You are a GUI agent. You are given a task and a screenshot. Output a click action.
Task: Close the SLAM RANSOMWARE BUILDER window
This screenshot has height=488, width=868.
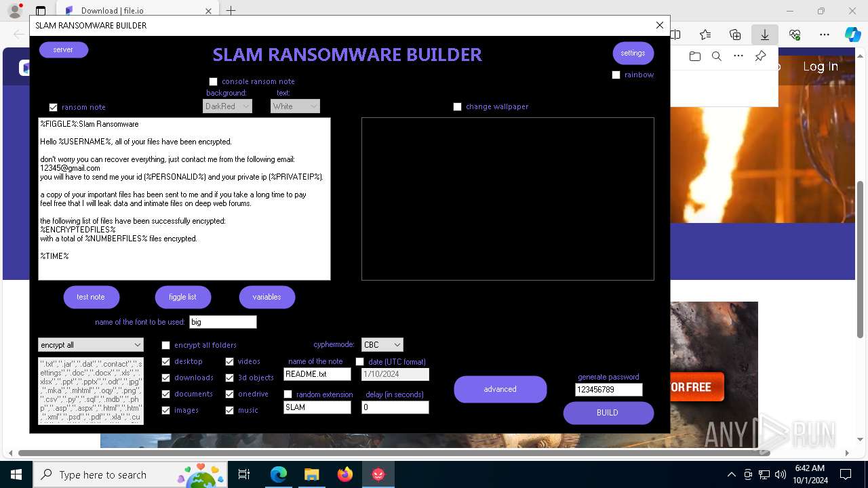click(x=660, y=25)
